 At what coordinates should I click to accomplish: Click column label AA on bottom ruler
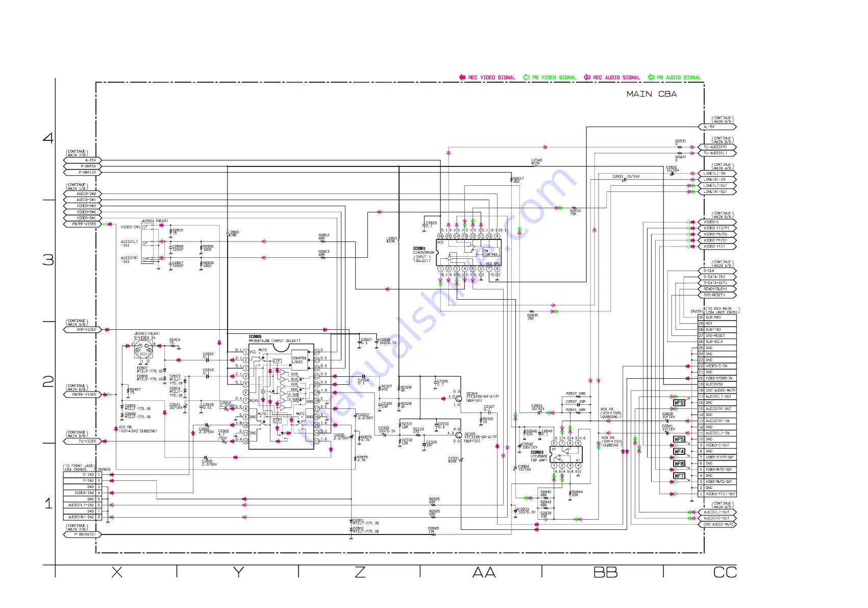pos(484,573)
